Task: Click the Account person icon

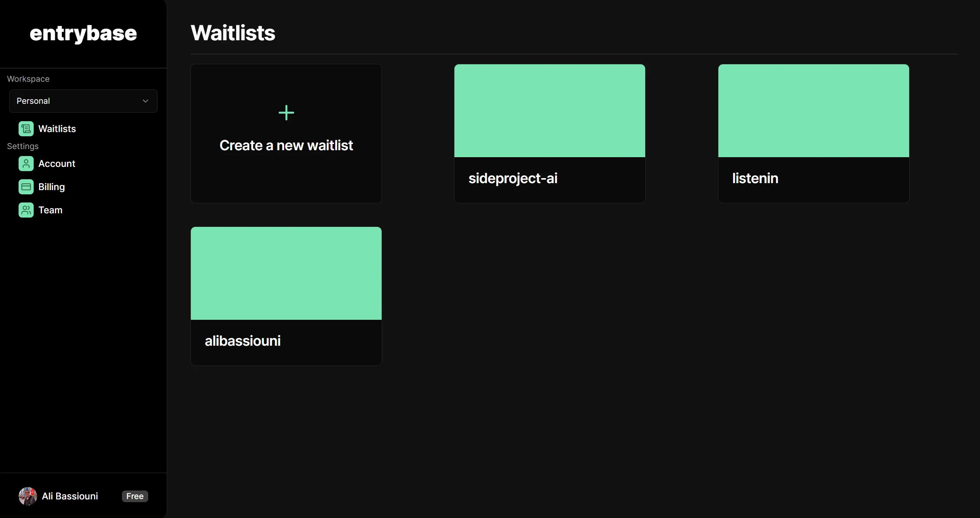Action: coord(26,163)
